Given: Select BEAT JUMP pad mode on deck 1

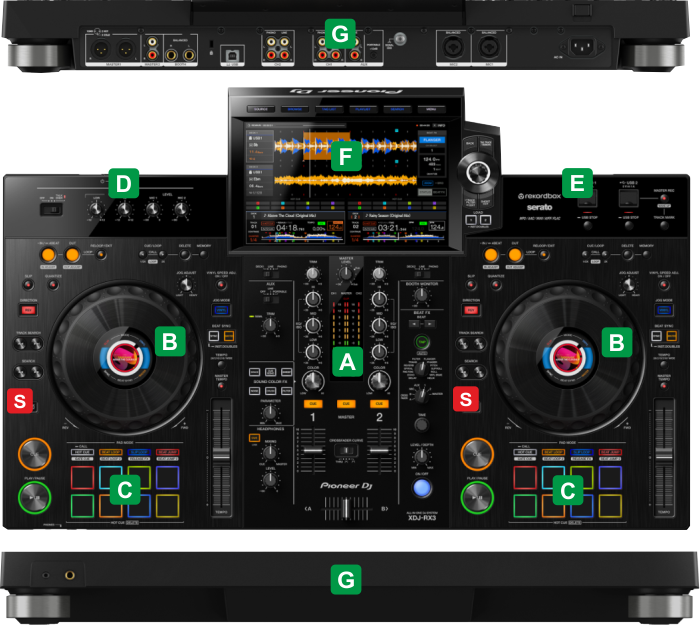Looking at the screenshot, I should (168, 452).
